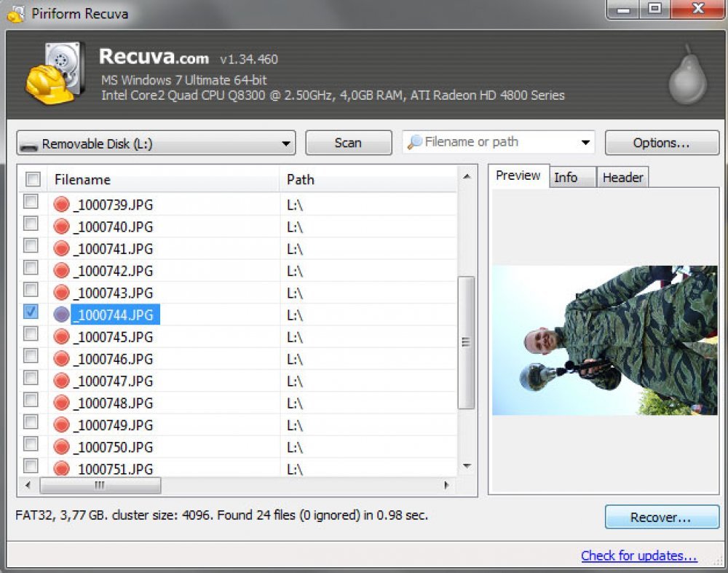This screenshot has width=728, height=573.
Task: Click the vertical scrollbar thumb
Action: click(466, 343)
